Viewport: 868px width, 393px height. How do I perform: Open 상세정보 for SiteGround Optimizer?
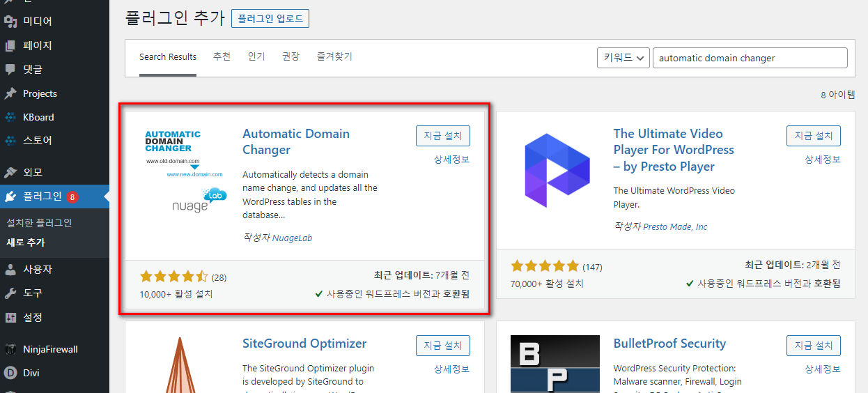tap(452, 369)
